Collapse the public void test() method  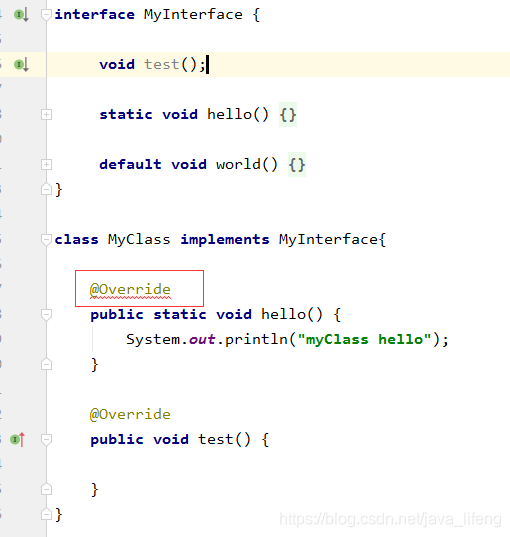tap(46, 439)
